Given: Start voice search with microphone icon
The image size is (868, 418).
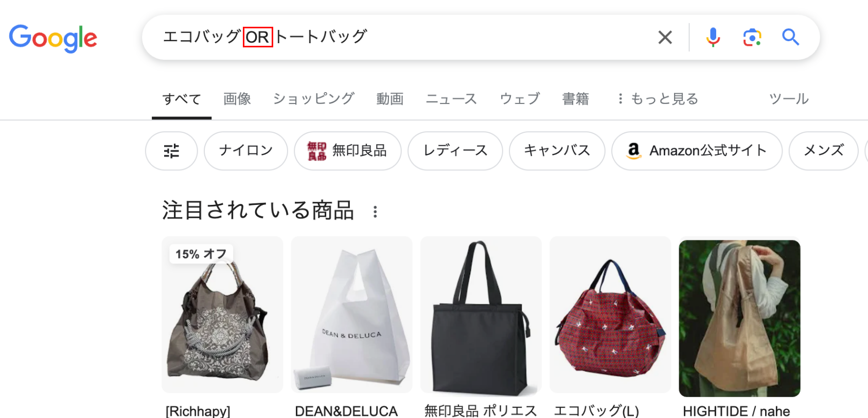Looking at the screenshot, I should click(x=713, y=37).
